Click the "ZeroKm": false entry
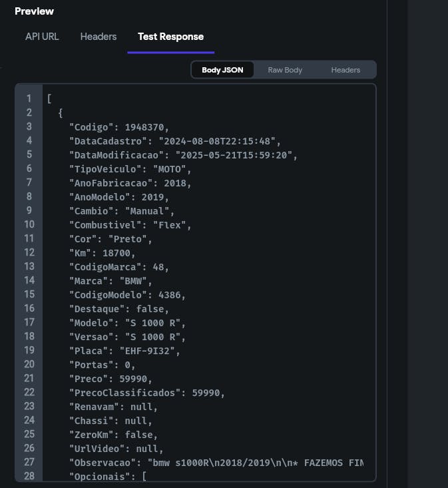 pyautogui.click(x=113, y=435)
